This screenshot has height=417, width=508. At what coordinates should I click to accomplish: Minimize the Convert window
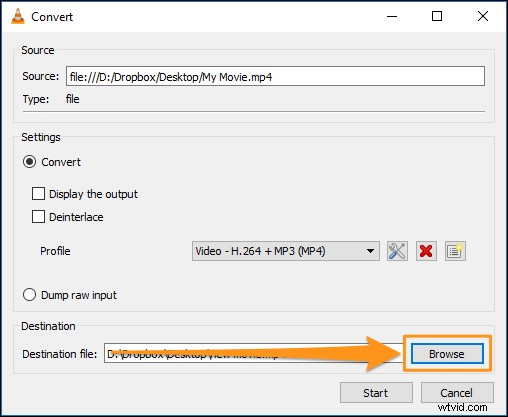(392, 16)
